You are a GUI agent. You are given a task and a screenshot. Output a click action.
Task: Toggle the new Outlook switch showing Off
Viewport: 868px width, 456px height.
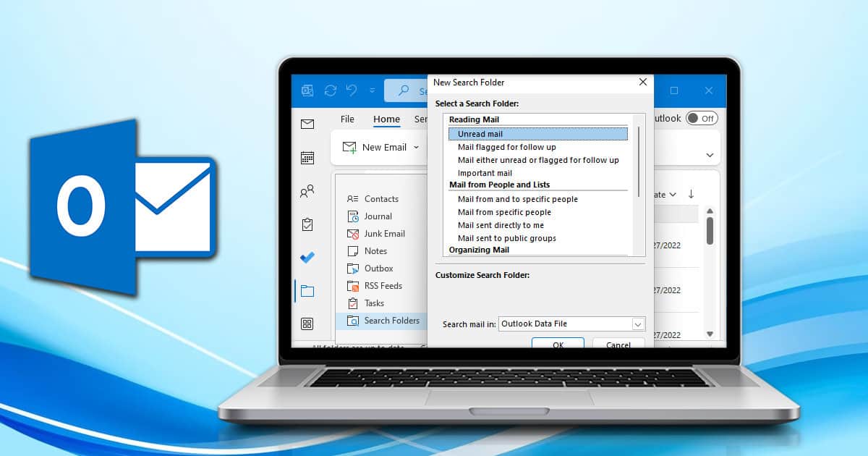[x=702, y=118]
